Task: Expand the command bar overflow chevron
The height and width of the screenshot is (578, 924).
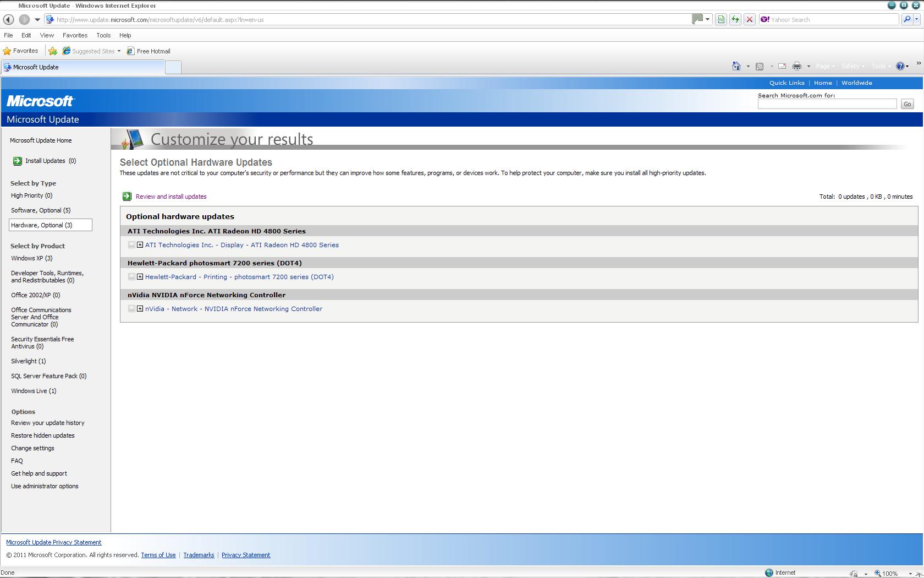Action: 919,64
